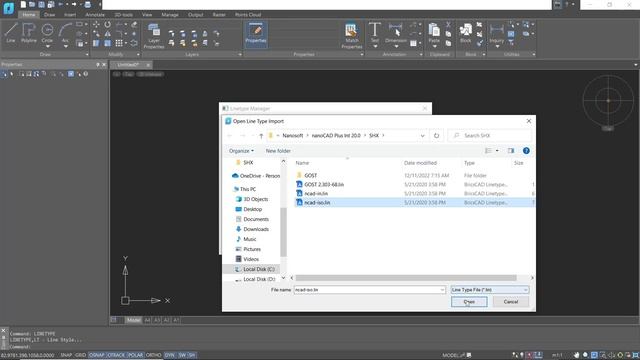
Task: Toggle the preview pane icon in file dialog
Action: point(511,151)
